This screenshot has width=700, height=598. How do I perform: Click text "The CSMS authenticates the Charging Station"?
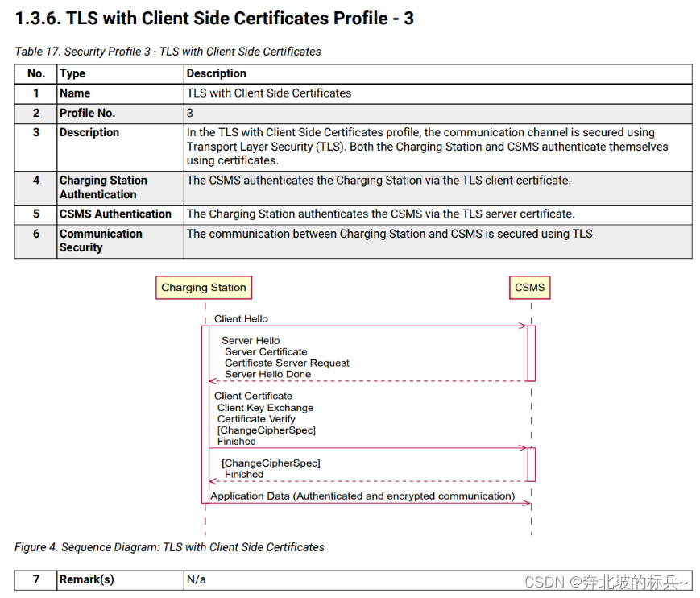tap(379, 181)
